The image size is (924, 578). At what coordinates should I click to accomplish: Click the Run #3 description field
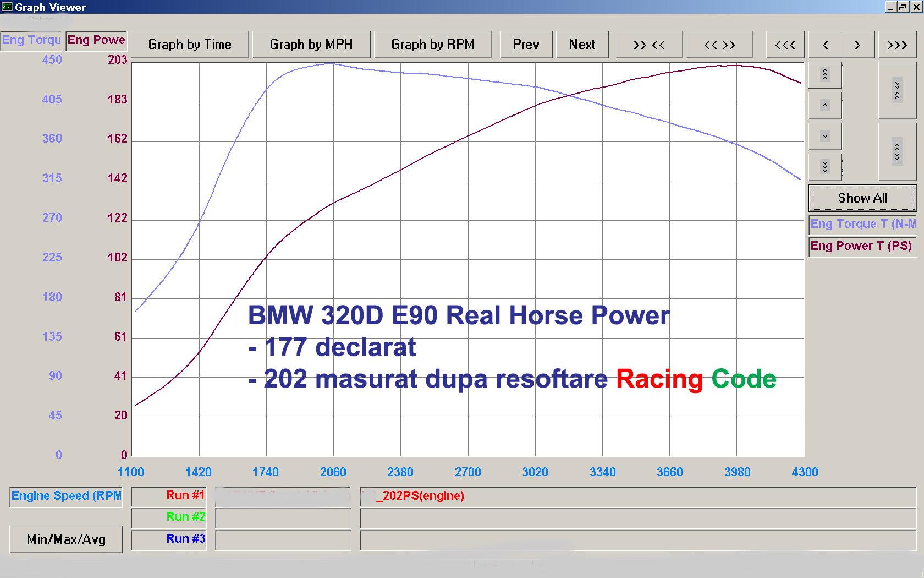click(638, 541)
